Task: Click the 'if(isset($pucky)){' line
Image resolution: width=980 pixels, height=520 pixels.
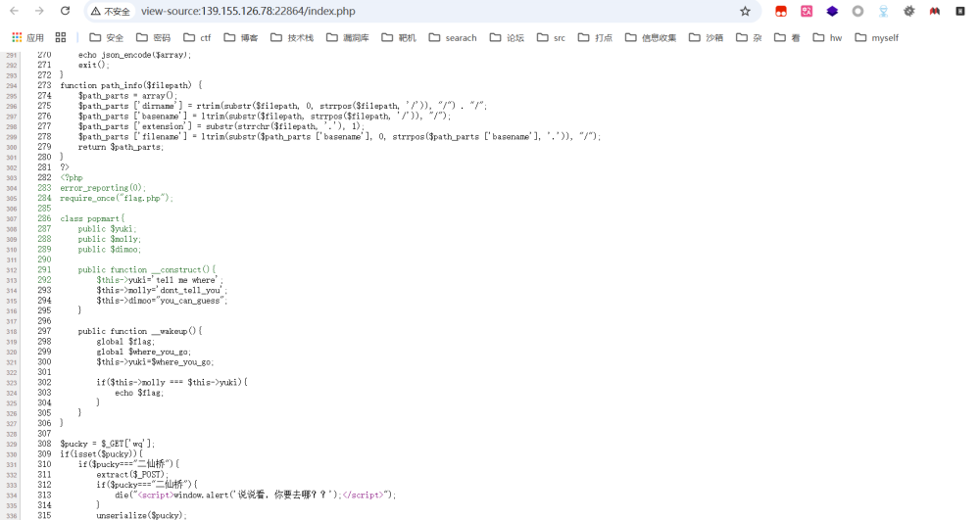Action: (x=101, y=453)
